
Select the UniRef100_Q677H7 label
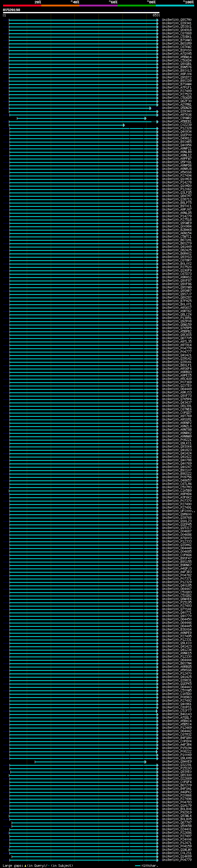pos(177,822)
